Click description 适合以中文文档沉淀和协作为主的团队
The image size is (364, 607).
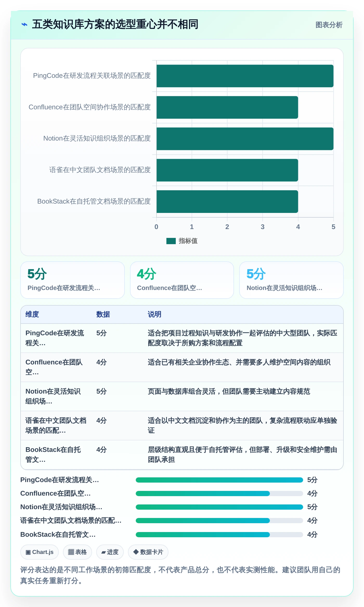[242, 426]
